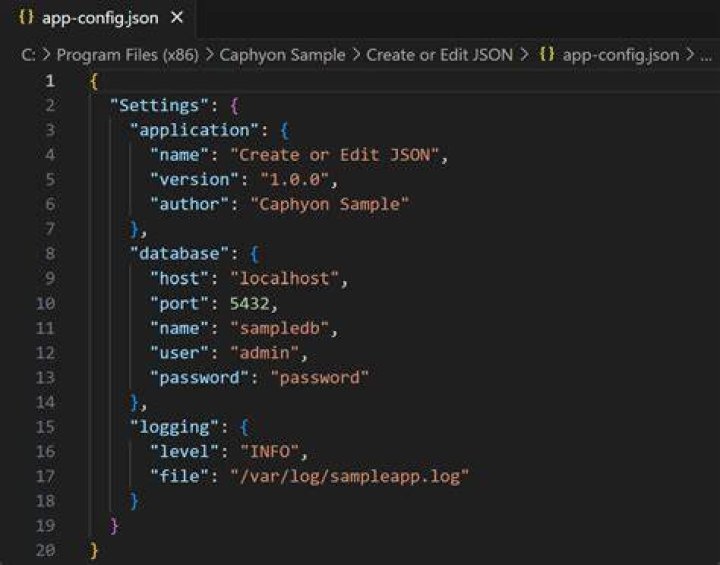Open the Caphyon Sample breadcrumb
This screenshot has height=565, width=720.
(282, 55)
